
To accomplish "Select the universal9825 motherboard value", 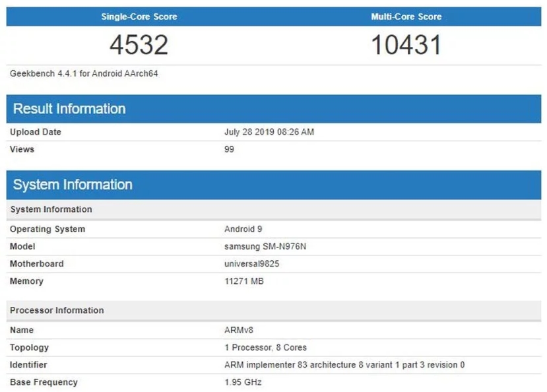I will tap(251, 264).
